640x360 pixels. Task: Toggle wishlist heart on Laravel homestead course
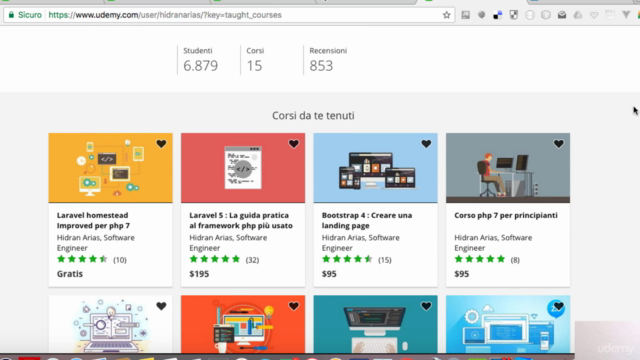(x=161, y=144)
